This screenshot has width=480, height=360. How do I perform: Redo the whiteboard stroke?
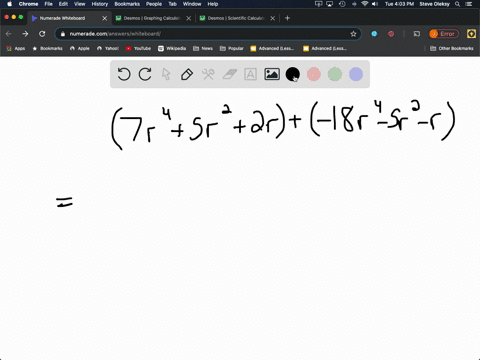click(145, 74)
